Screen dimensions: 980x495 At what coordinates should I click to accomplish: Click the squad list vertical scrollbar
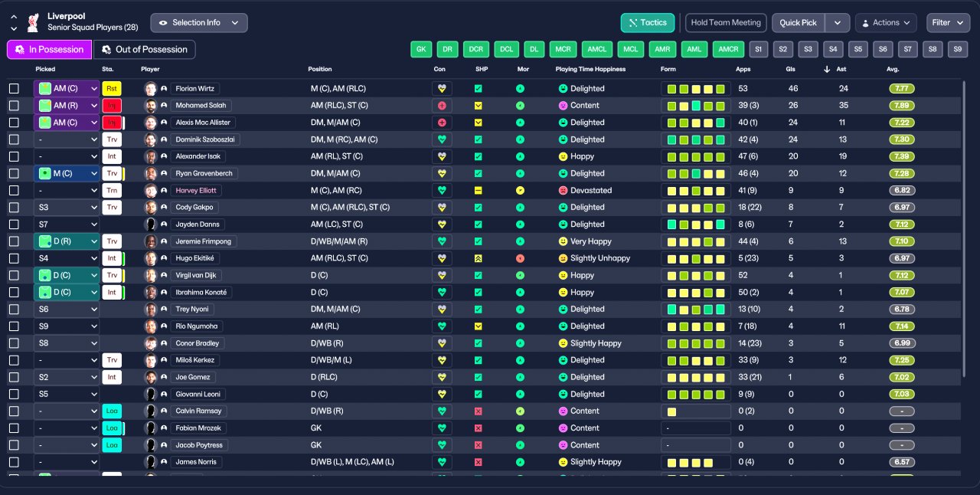tap(964, 228)
